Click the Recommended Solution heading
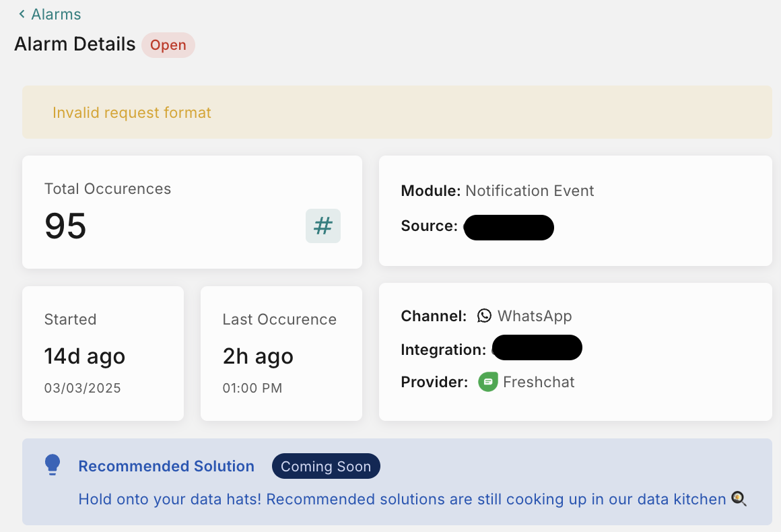 pyautogui.click(x=166, y=466)
